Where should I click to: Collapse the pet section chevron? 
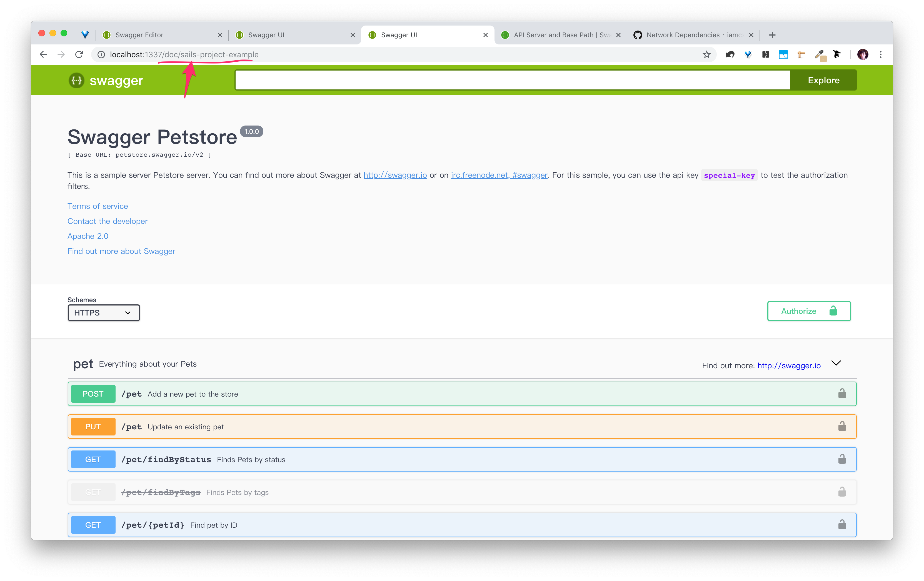coord(836,363)
